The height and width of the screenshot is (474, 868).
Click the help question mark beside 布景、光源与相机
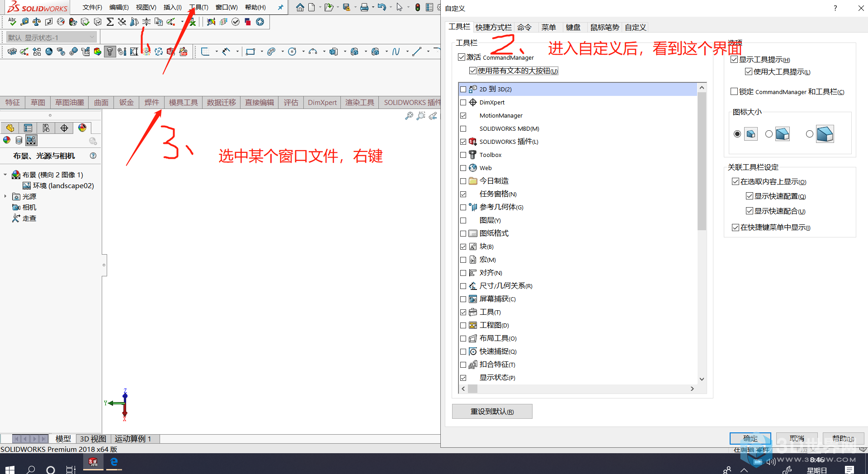93,156
